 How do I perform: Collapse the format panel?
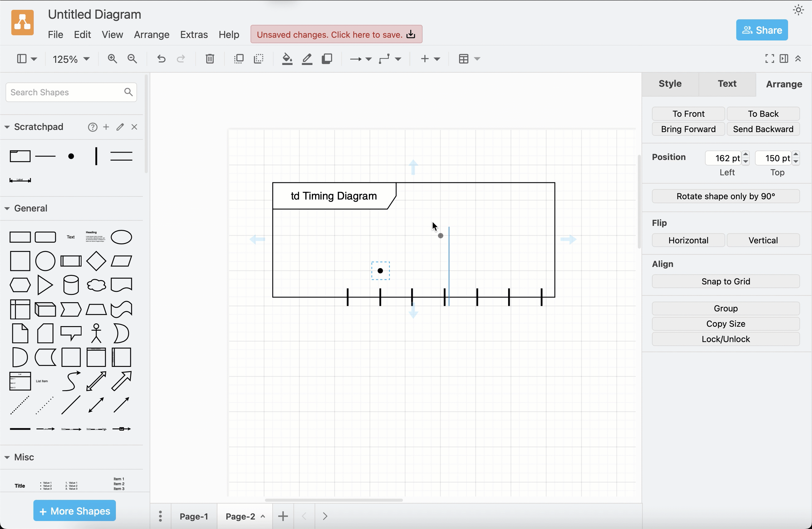(798, 59)
